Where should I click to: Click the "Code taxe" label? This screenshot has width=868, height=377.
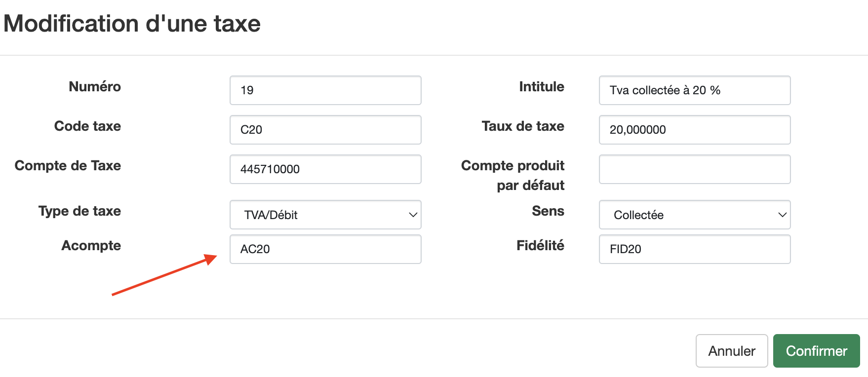(x=87, y=126)
